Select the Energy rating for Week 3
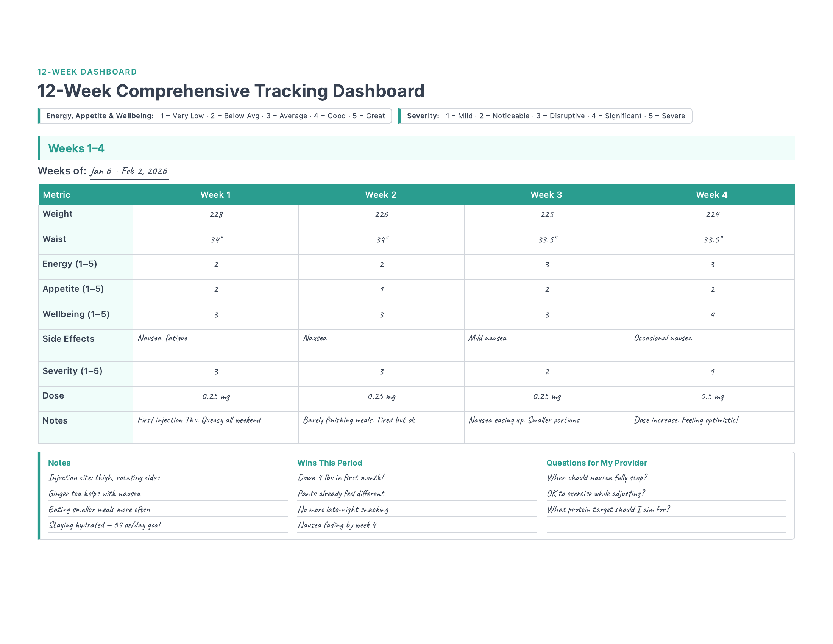833x644 pixels. (x=546, y=265)
